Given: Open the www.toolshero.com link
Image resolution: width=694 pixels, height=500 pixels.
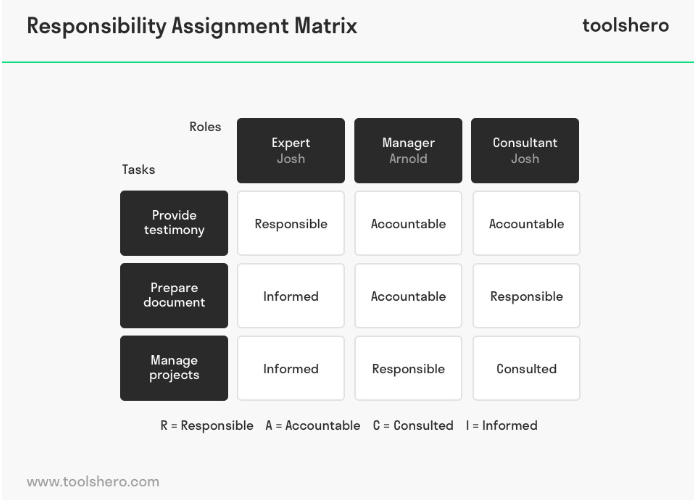Looking at the screenshot, I should click(93, 481).
